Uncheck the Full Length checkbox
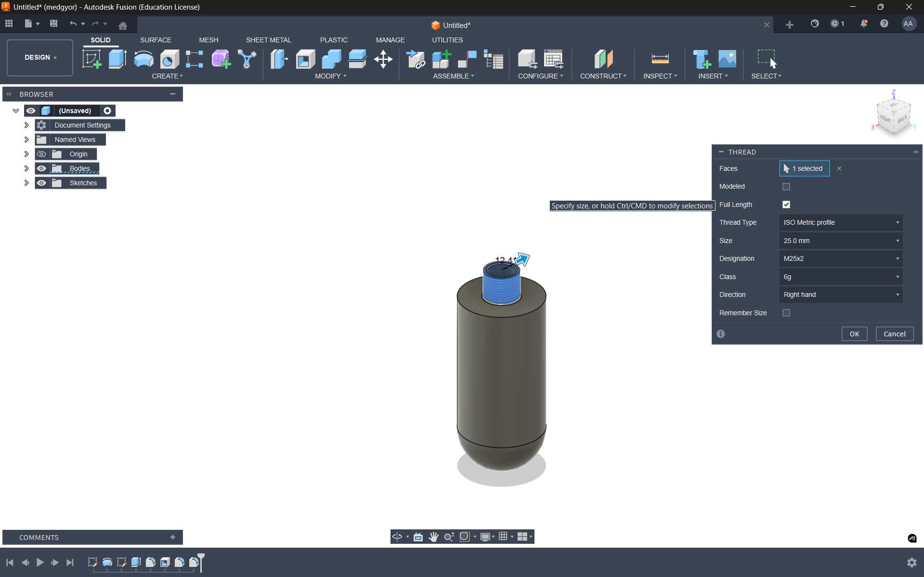The height and width of the screenshot is (577, 924). (786, 205)
